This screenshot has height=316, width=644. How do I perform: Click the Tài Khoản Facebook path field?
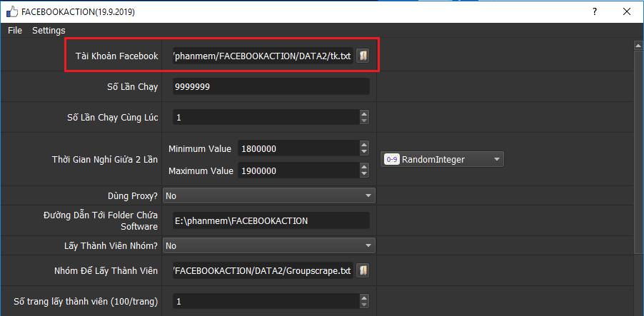click(263, 56)
